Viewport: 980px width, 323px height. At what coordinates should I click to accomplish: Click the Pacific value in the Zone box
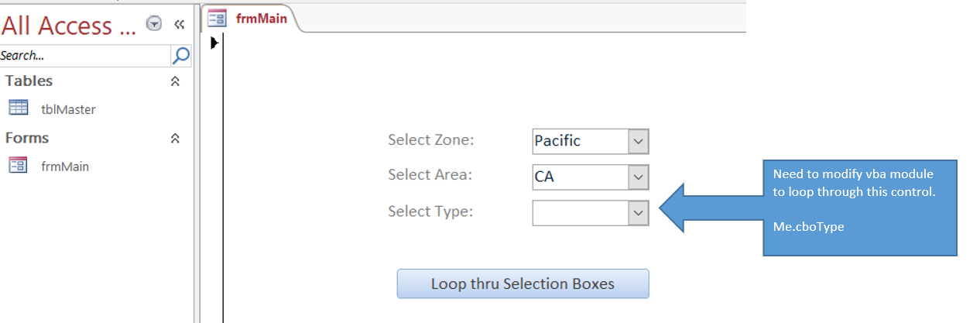pos(557,141)
